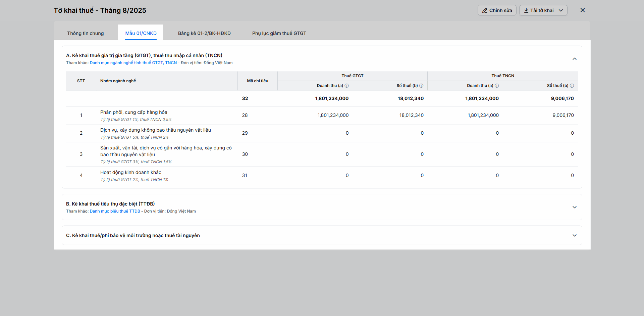
Task: Click the Phân phối, cung cấp hàng hóa row
Action: point(133,112)
